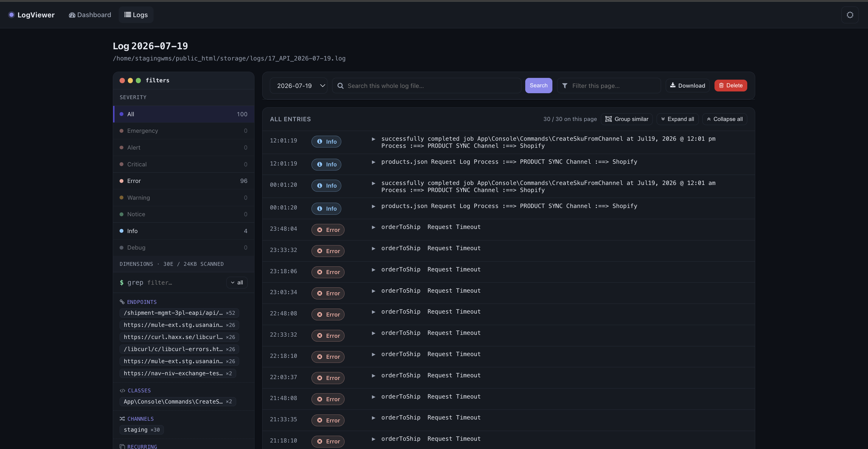This screenshot has height=449, width=868.
Task: Click the Info badge on 00:01:20 products.json row
Action: (326, 209)
